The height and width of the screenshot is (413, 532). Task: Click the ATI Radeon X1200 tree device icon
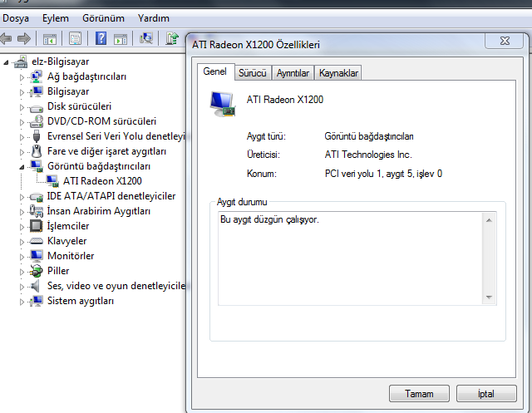click(x=52, y=181)
